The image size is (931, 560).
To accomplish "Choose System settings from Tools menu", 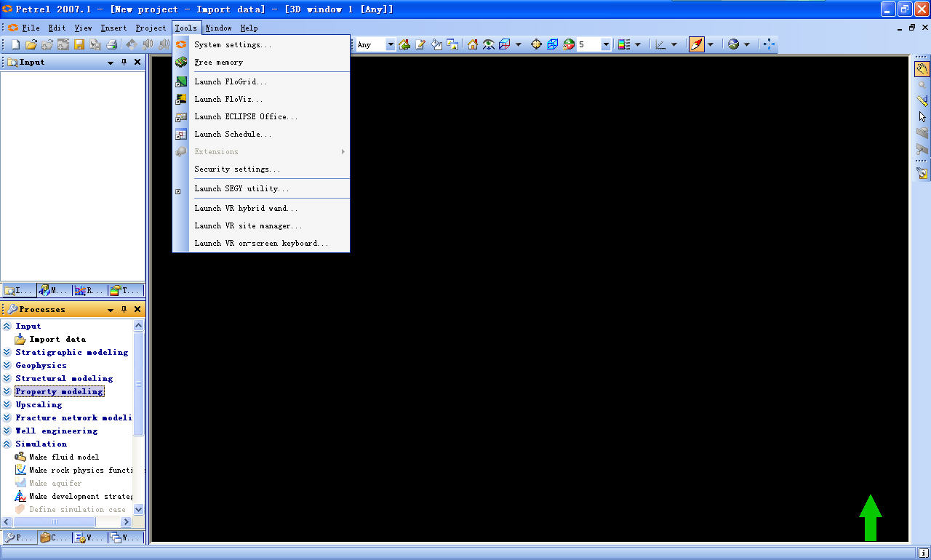I will (x=261, y=44).
